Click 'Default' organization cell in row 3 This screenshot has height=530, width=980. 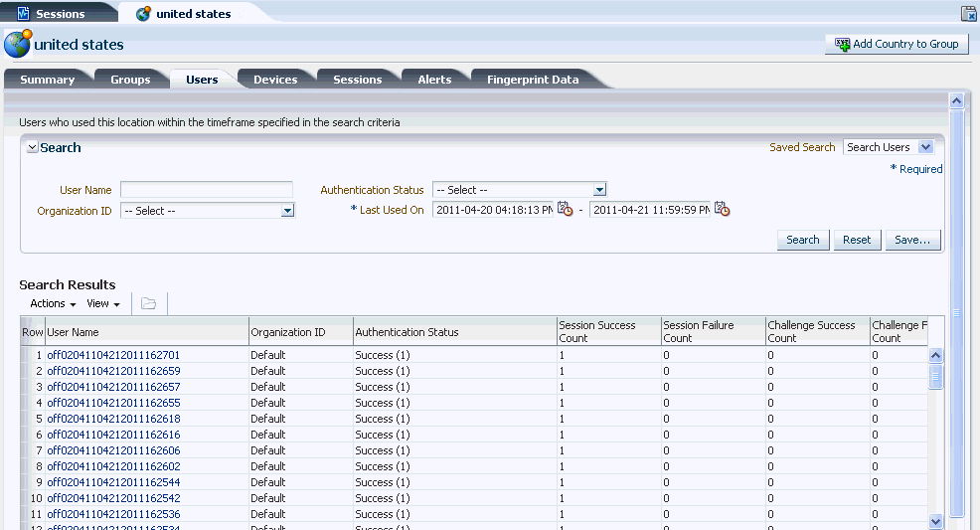coord(267,387)
